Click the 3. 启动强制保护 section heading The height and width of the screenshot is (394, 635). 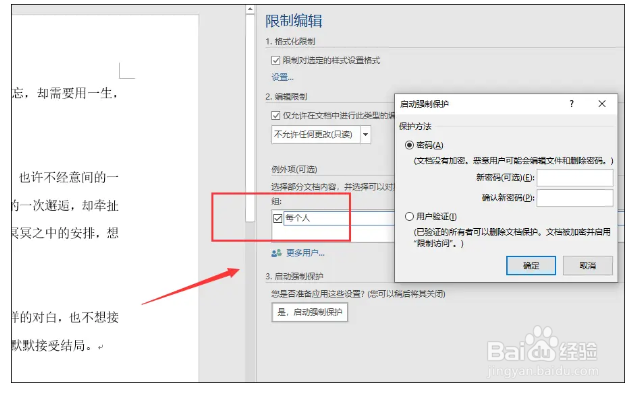(x=294, y=276)
